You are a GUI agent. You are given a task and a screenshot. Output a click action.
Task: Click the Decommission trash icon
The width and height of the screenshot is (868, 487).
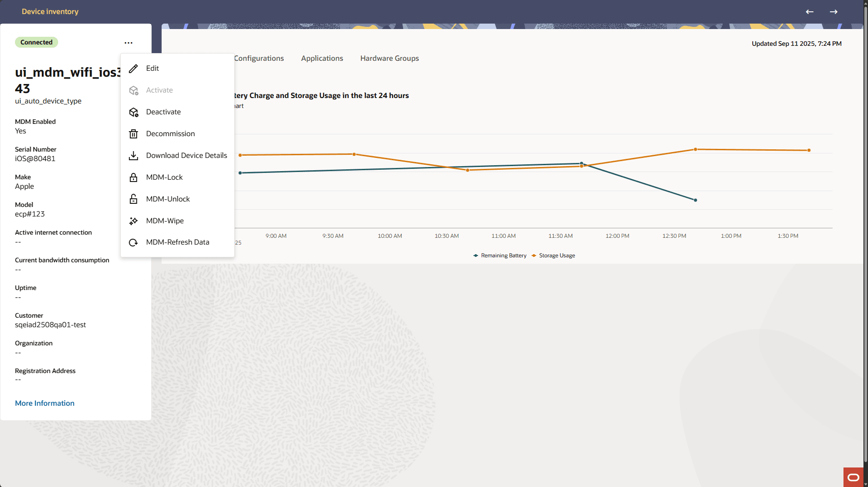(133, 133)
